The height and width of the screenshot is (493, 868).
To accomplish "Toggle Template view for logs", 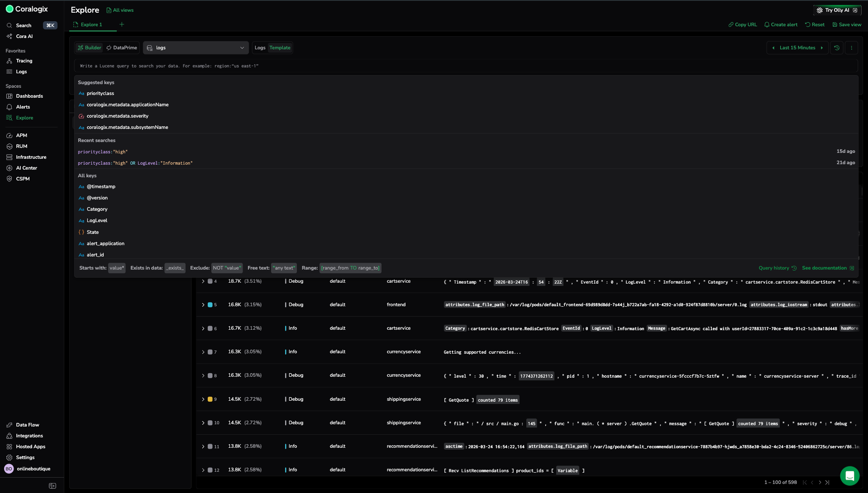I will pyautogui.click(x=280, y=48).
